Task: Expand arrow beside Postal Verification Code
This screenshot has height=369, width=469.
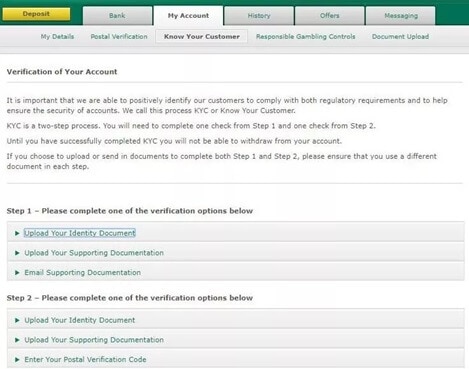Action: point(17,360)
